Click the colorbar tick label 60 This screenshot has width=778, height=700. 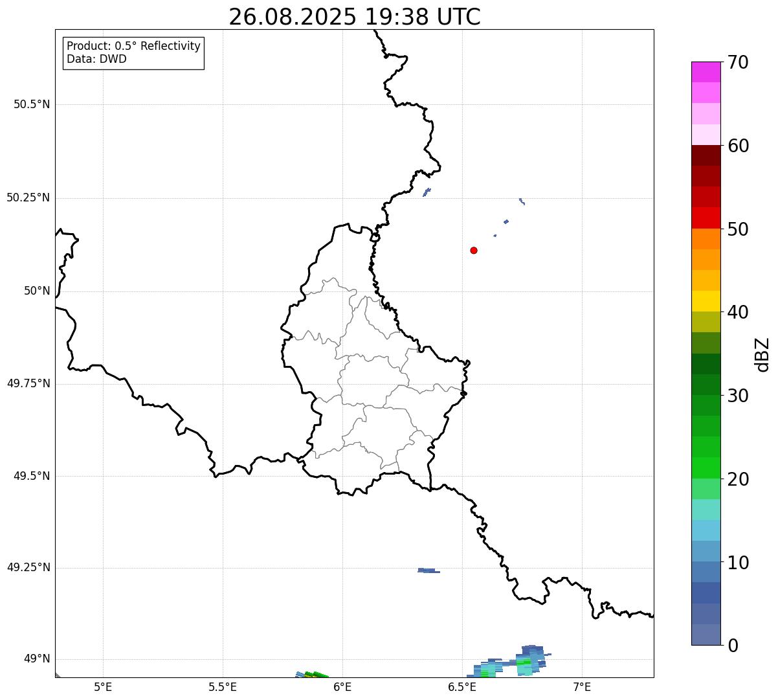click(738, 146)
